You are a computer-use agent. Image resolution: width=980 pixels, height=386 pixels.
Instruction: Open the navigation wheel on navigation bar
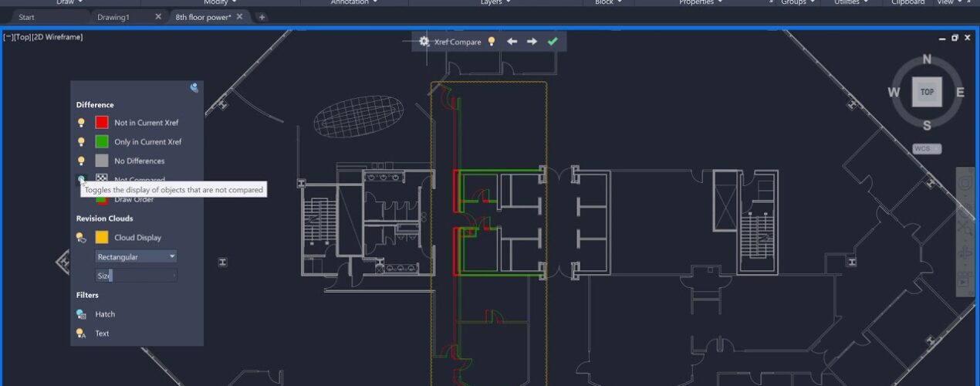pos(965,184)
